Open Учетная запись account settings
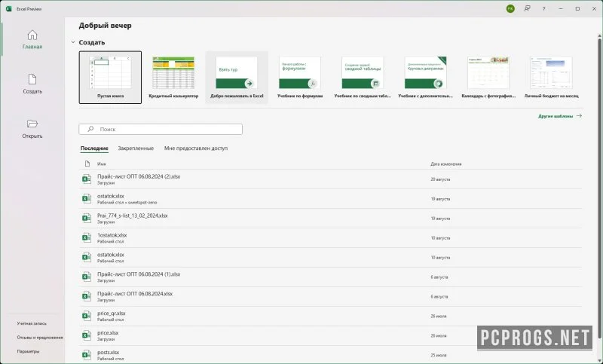 [32, 323]
